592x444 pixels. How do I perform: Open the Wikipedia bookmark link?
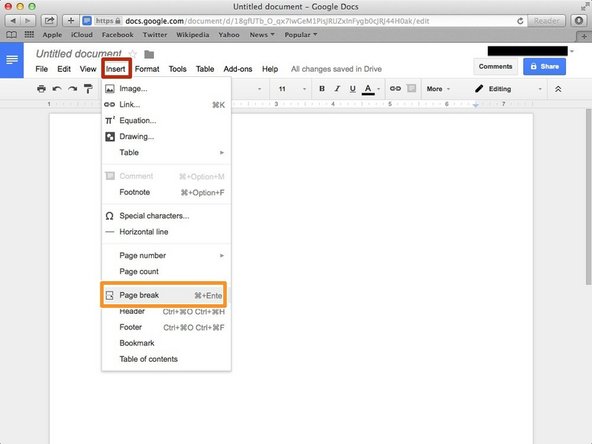click(193, 35)
